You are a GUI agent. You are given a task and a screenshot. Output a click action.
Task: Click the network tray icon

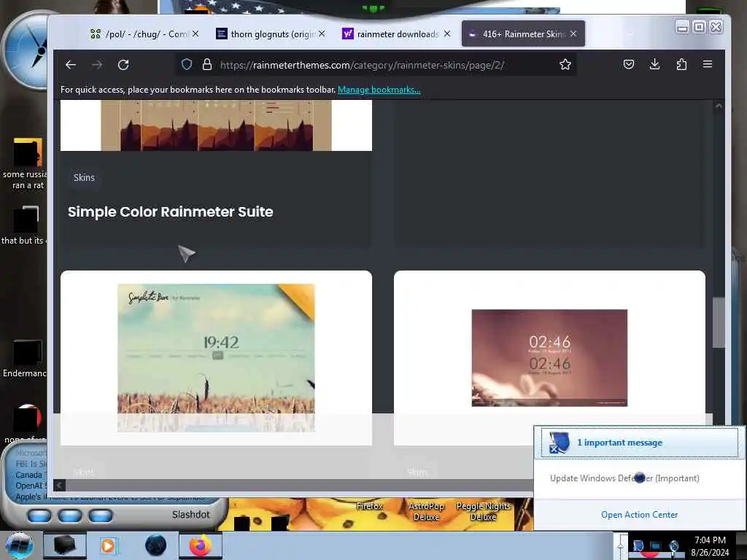[656, 545]
